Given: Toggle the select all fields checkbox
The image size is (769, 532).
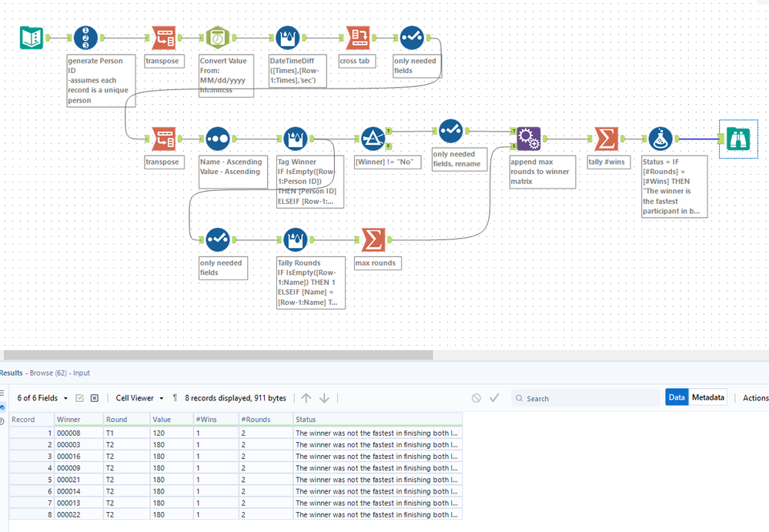Looking at the screenshot, I should coord(79,398).
